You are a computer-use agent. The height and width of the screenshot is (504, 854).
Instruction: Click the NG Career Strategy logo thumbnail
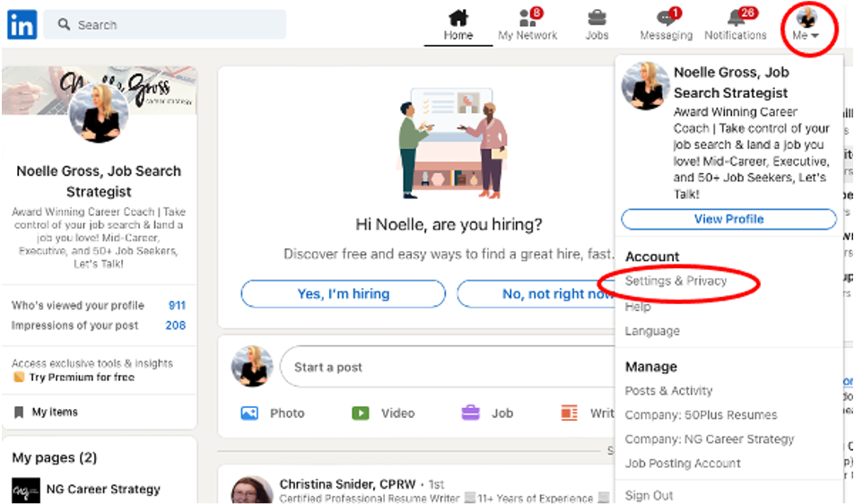26,491
